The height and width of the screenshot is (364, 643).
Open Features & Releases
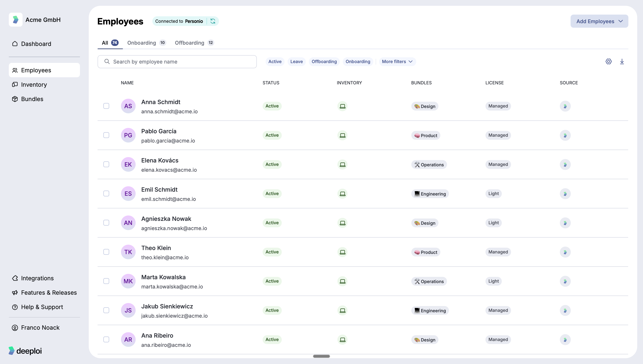(49, 293)
